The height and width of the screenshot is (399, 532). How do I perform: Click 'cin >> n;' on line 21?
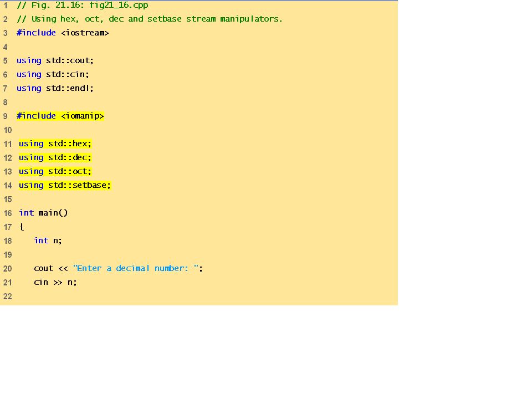click(x=55, y=282)
